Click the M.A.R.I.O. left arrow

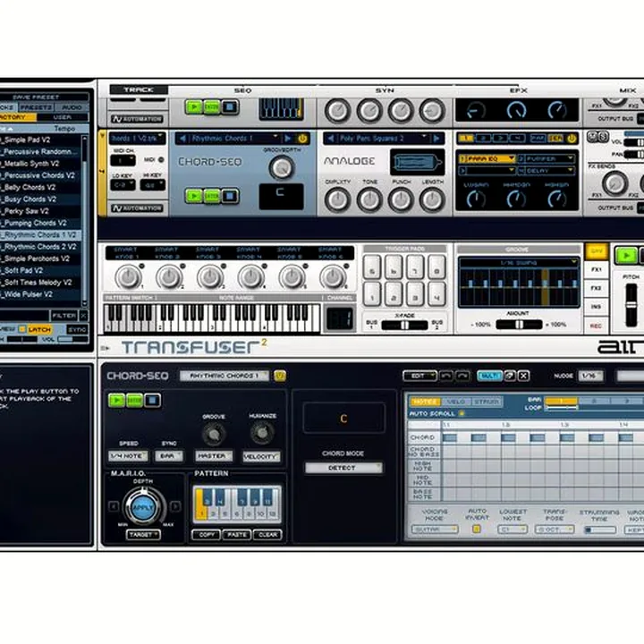pos(114,506)
